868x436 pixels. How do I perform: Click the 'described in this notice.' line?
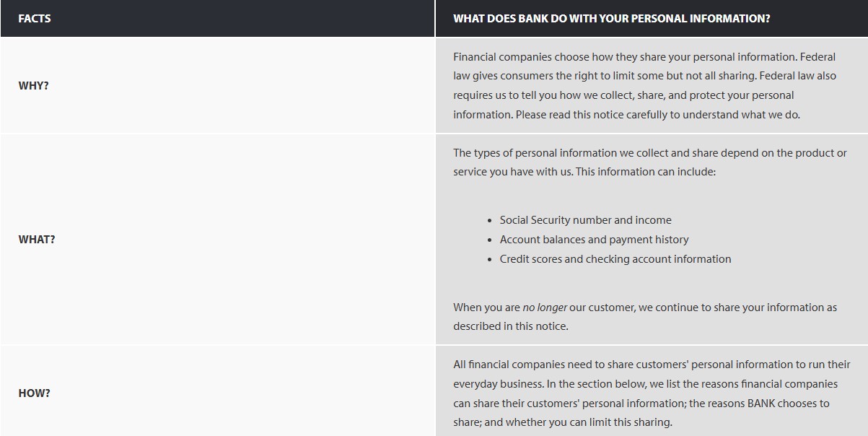[511, 326]
